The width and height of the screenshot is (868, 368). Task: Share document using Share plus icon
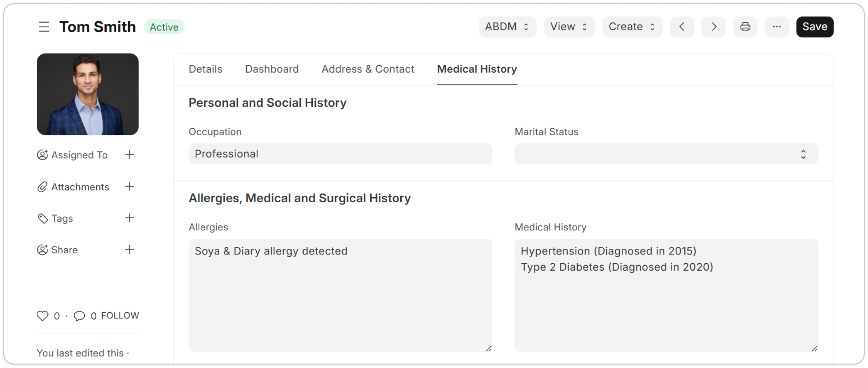click(x=129, y=249)
